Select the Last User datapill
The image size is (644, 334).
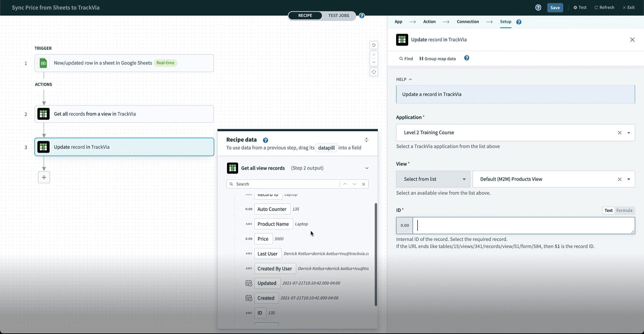268,254
